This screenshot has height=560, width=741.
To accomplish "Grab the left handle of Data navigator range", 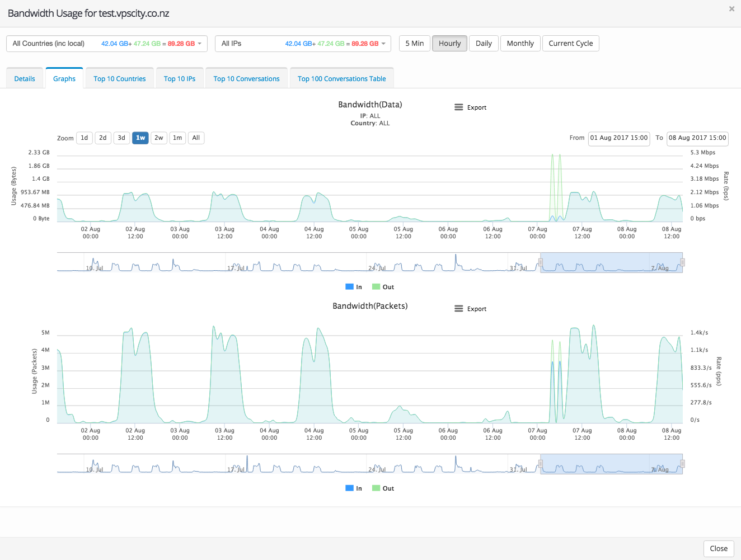I will coord(541,262).
